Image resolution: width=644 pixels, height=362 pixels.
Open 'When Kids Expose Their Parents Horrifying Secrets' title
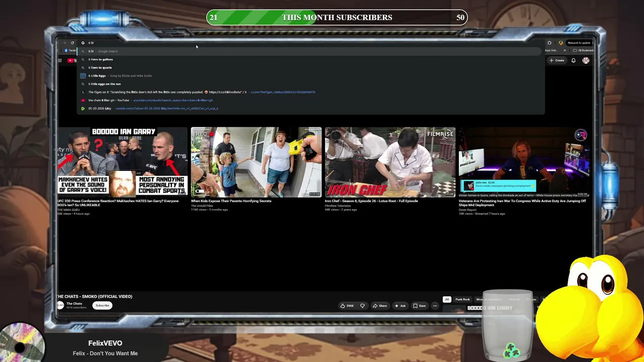(x=231, y=201)
